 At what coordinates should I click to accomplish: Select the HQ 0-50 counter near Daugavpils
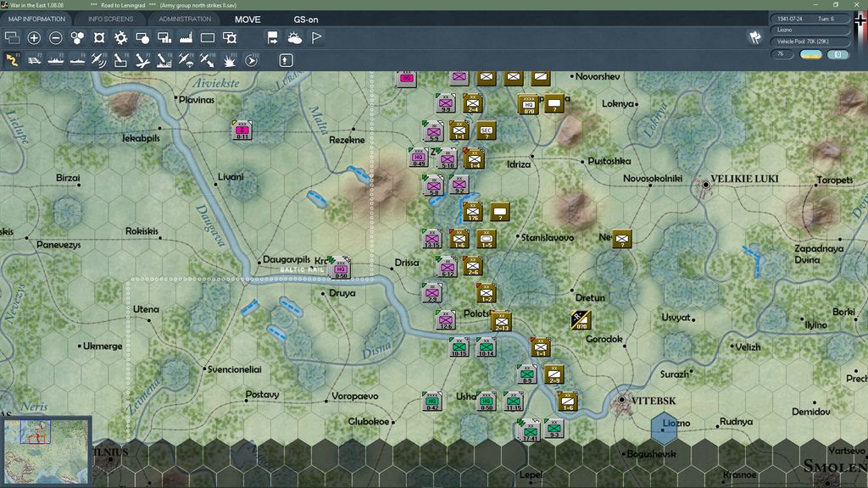pyautogui.click(x=341, y=269)
